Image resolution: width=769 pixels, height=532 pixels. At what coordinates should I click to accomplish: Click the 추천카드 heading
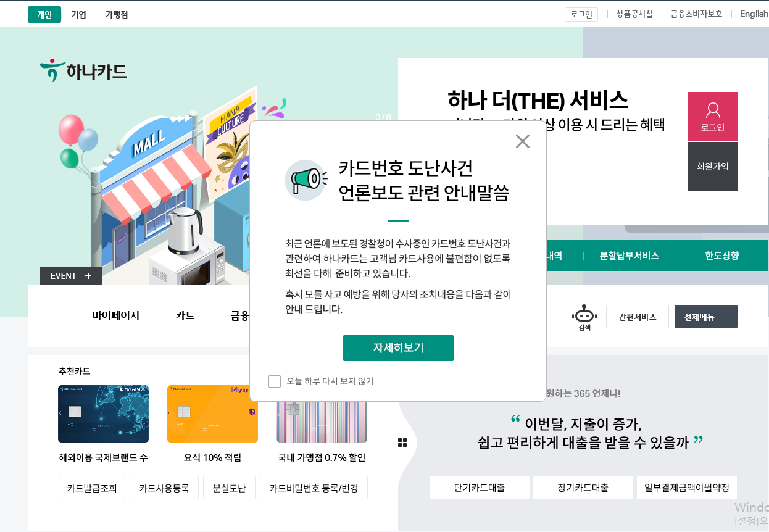(x=75, y=371)
